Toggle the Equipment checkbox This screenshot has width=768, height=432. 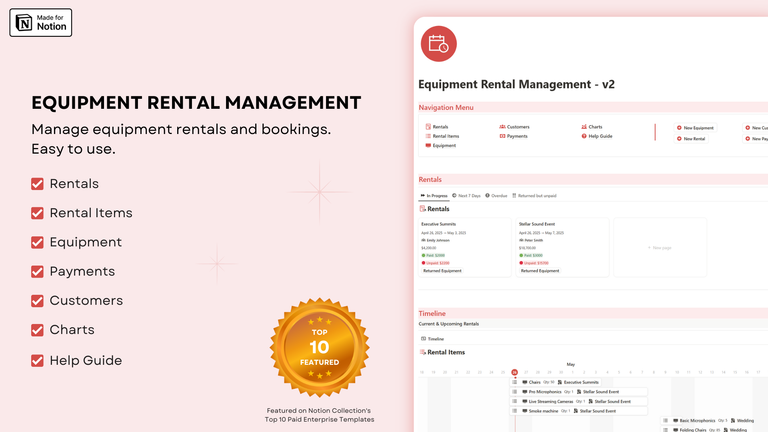[38, 242]
